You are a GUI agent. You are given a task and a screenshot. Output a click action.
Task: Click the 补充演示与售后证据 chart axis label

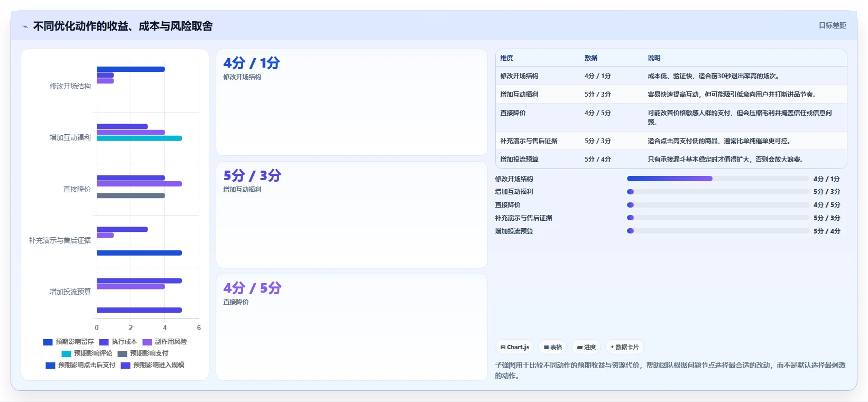coord(60,240)
